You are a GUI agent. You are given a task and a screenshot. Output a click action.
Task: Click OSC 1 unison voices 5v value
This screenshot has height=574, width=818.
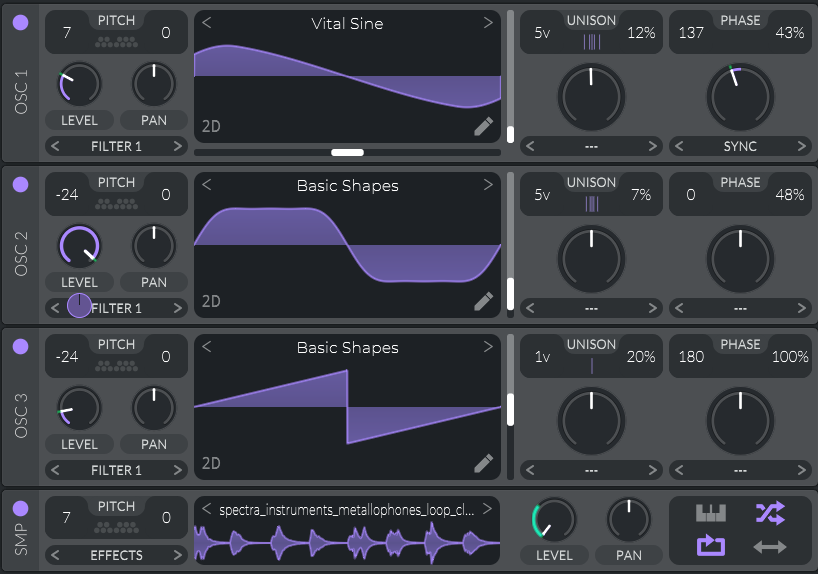pyautogui.click(x=542, y=33)
